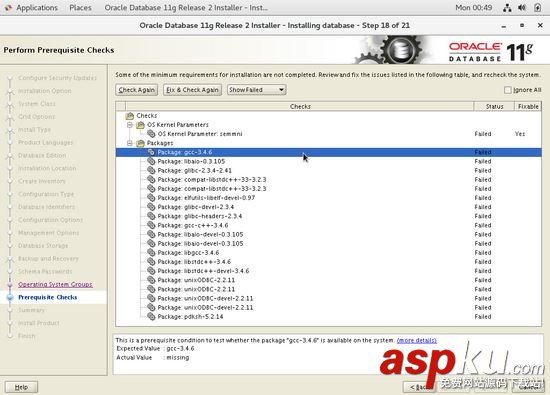Click the Checks root folder icon

(x=130, y=116)
